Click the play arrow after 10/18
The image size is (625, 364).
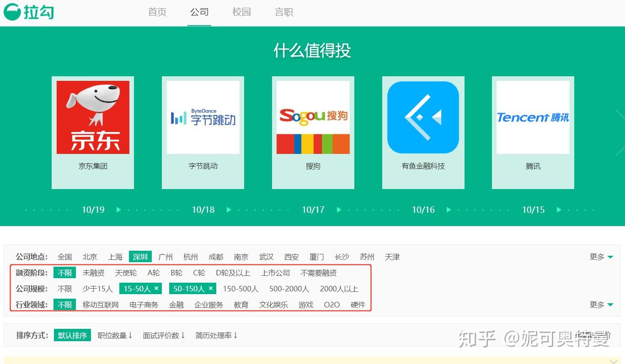pos(229,210)
